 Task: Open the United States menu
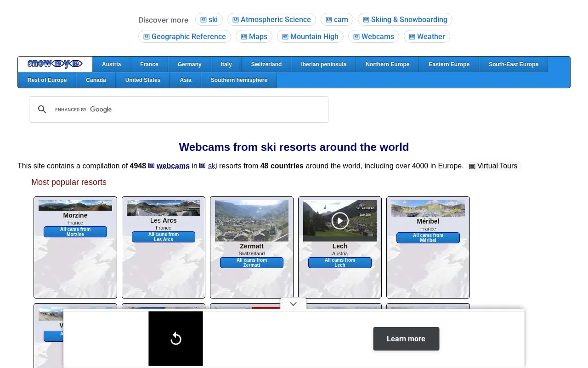[143, 80]
